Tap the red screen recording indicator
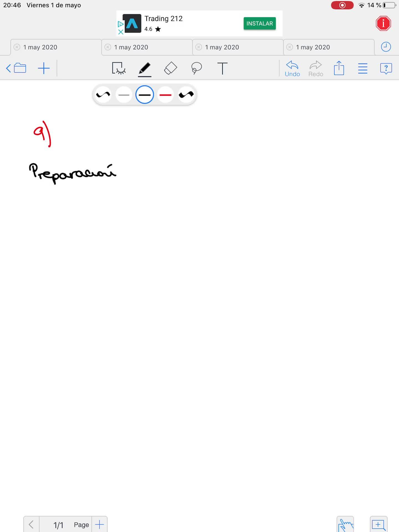Viewport: 399px width, 532px height. tap(342, 5)
